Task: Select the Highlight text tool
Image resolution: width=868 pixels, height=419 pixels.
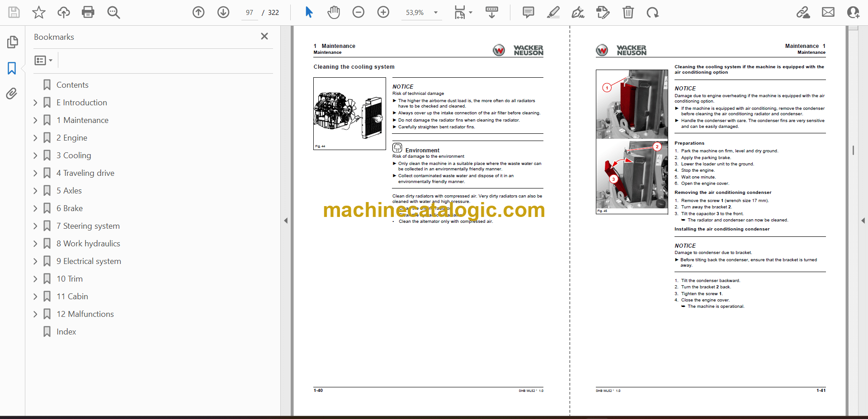Action: pyautogui.click(x=553, y=12)
